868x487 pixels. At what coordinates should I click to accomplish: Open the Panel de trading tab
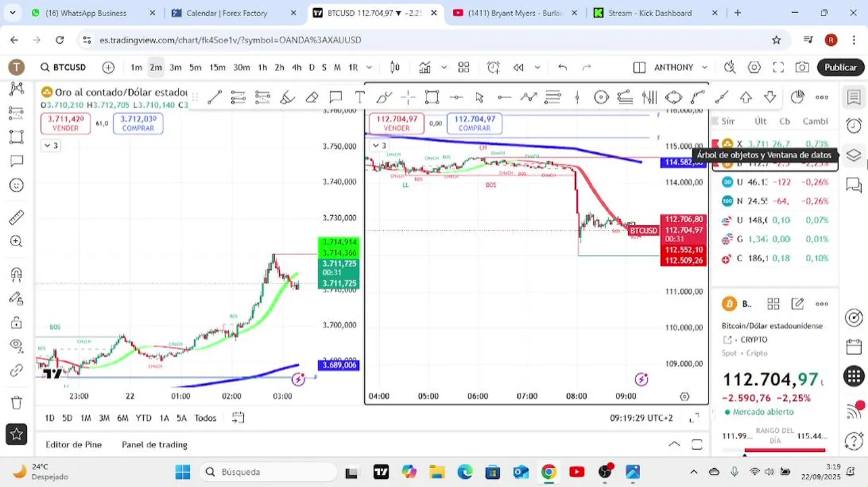click(154, 444)
